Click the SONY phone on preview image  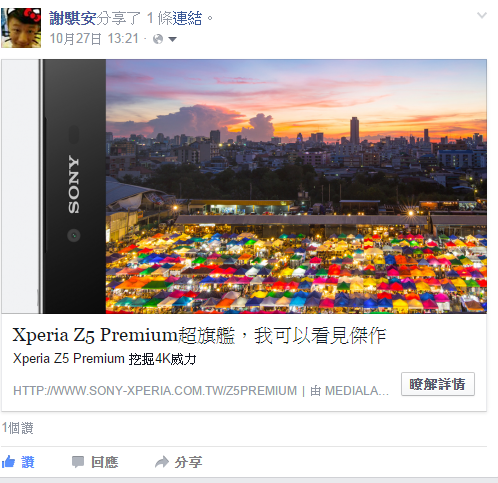tap(74, 186)
